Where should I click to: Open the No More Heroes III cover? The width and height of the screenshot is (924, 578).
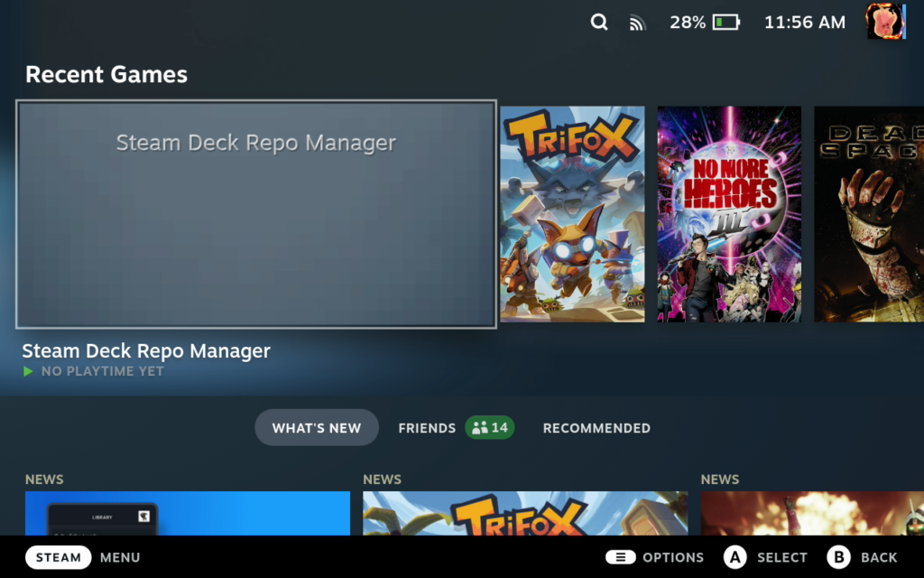click(729, 214)
